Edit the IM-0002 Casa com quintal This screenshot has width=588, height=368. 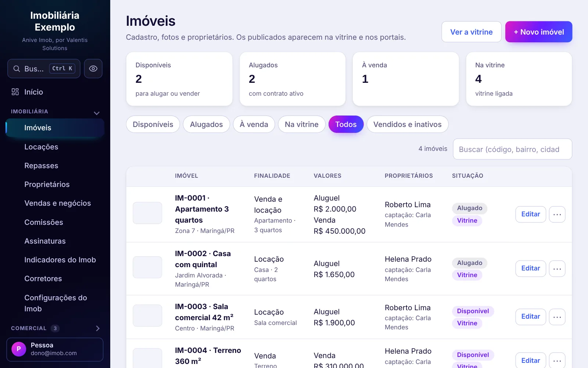pos(531,269)
